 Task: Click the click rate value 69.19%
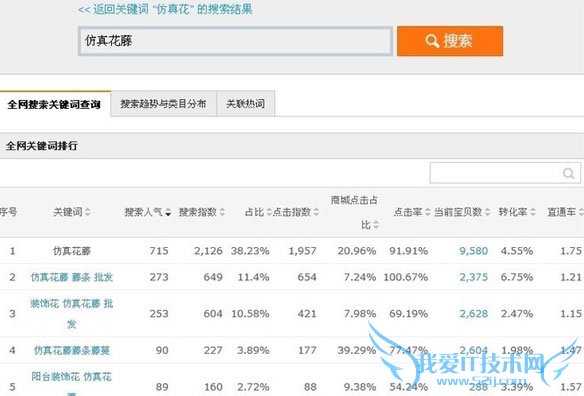409,314
